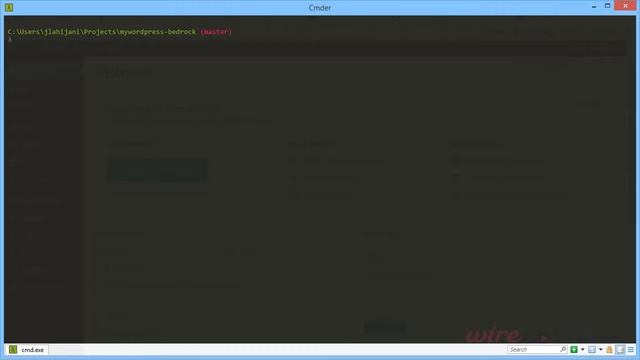Open the hamburger settings menu

pyautogui.click(x=631, y=349)
